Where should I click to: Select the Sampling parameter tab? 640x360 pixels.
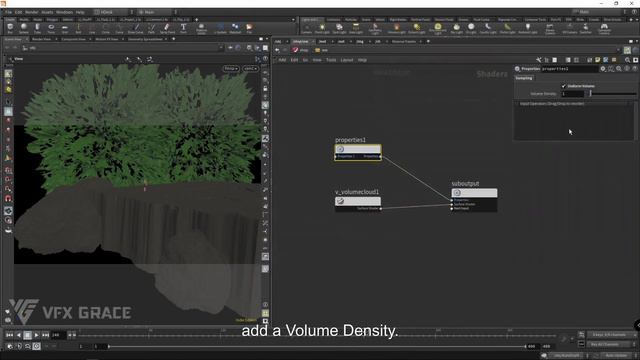[x=524, y=78]
